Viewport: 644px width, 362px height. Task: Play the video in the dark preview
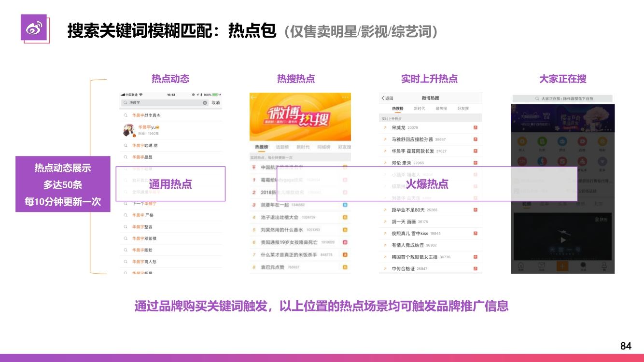pos(562,240)
